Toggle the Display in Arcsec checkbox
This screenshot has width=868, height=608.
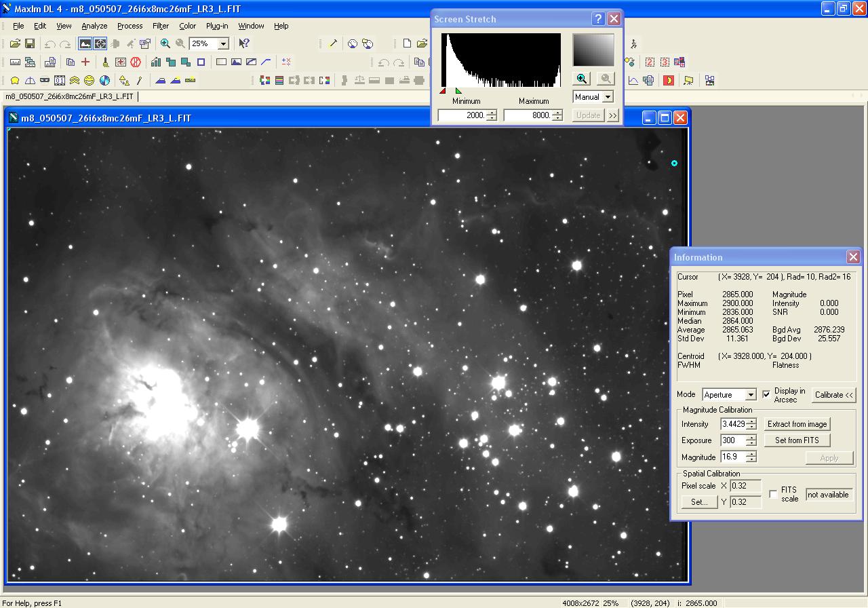pos(766,394)
